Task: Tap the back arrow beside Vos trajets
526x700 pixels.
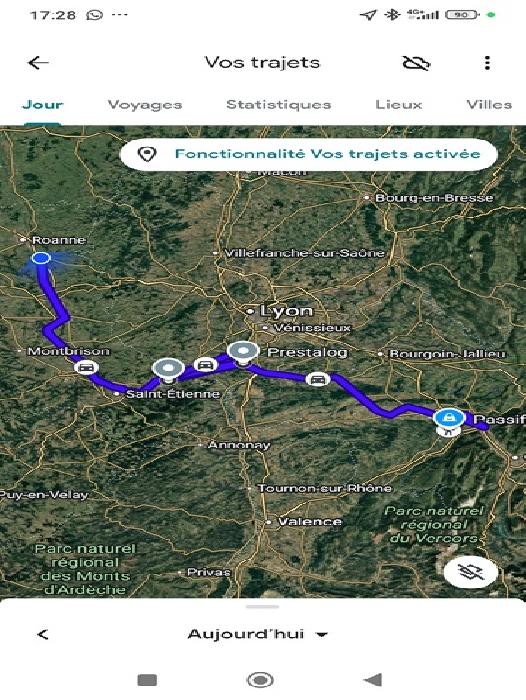Action: coord(38,62)
